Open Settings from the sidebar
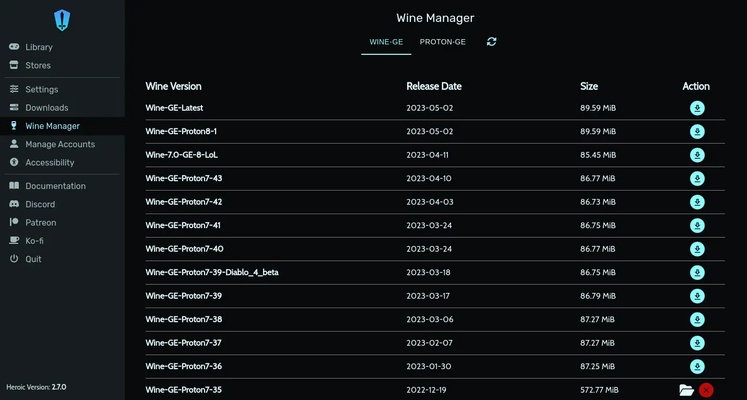 [x=41, y=89]
